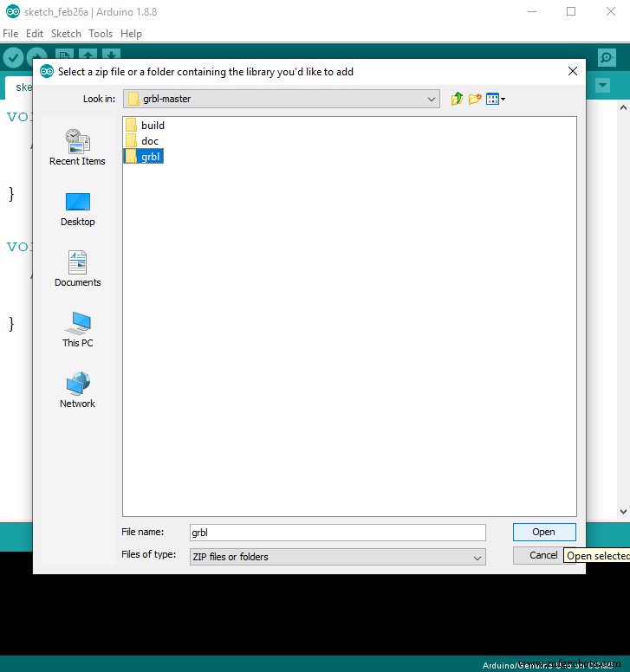
Task: Go to Recent Items location
Action: 77,147
